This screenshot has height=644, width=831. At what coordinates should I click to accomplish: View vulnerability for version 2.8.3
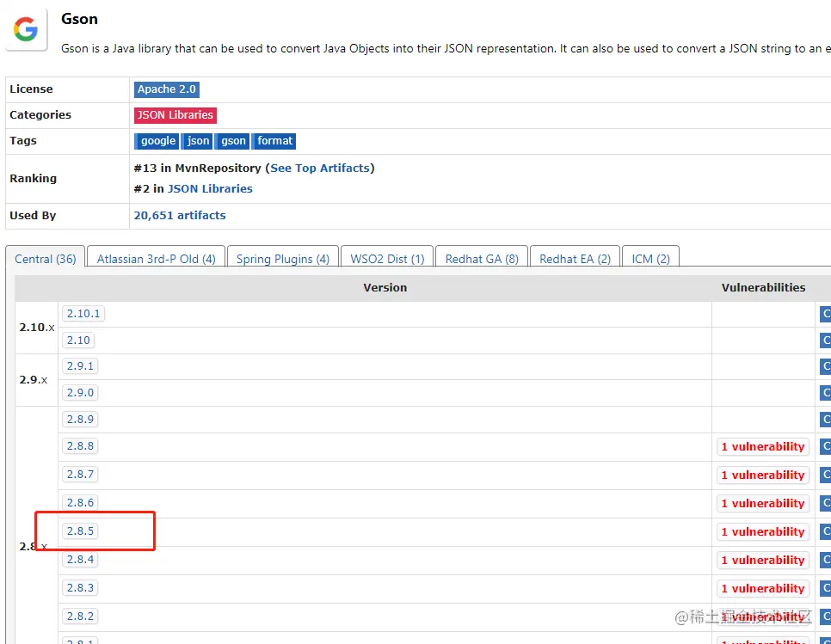[x=763, y=588]
